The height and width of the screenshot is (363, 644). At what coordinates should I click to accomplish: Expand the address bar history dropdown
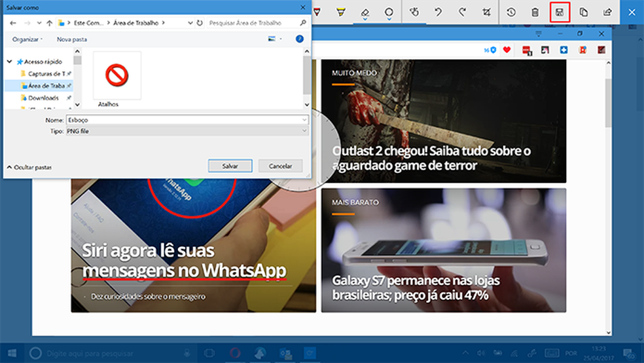[190, 23]
